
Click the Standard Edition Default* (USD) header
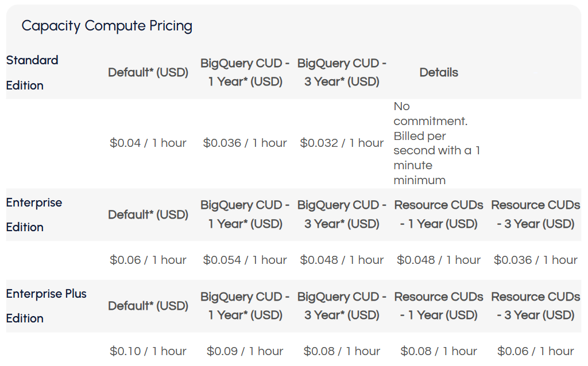148,73
